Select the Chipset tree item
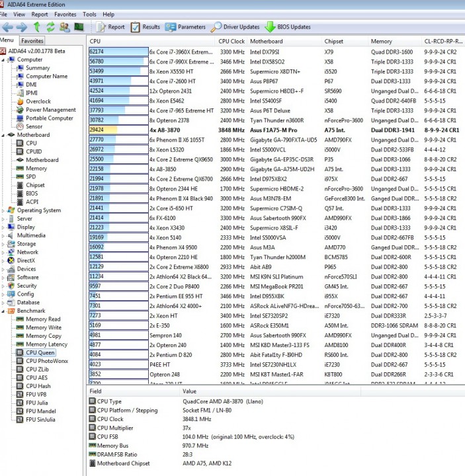 (35, 185)
